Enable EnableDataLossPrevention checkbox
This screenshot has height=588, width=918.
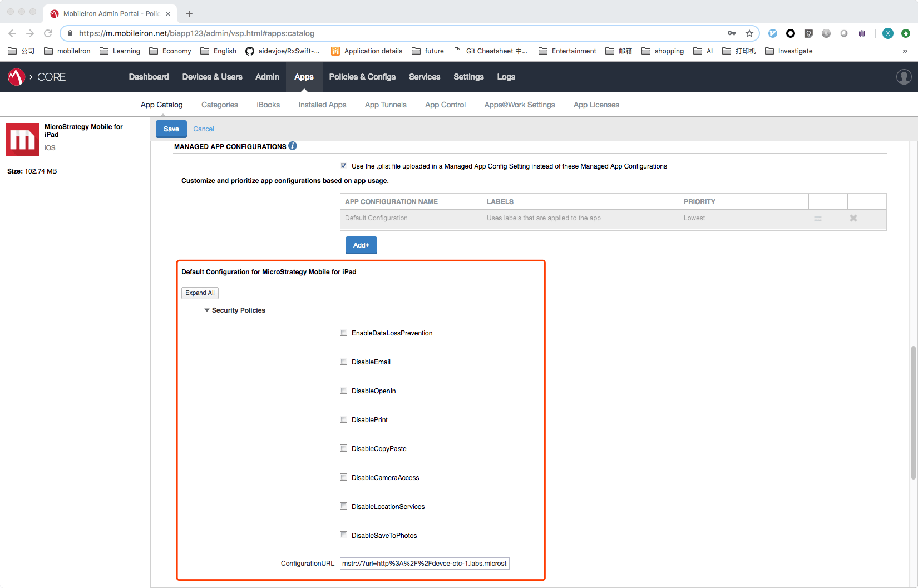click(x=344, y=333)
